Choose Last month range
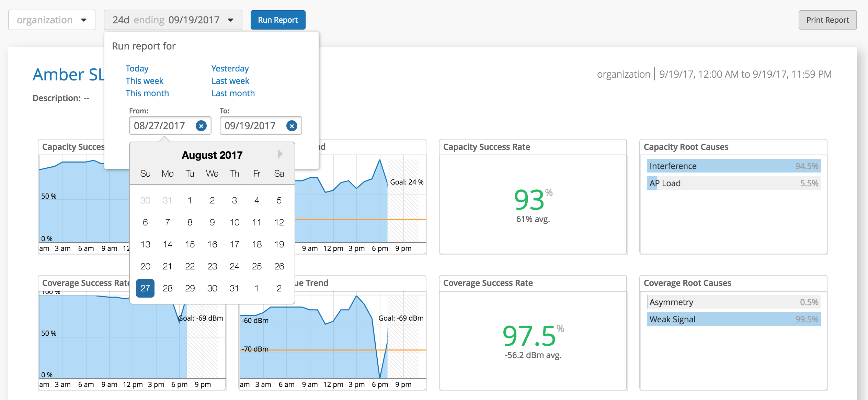Screen dimensions: 868x400 [x=233, y=93]
